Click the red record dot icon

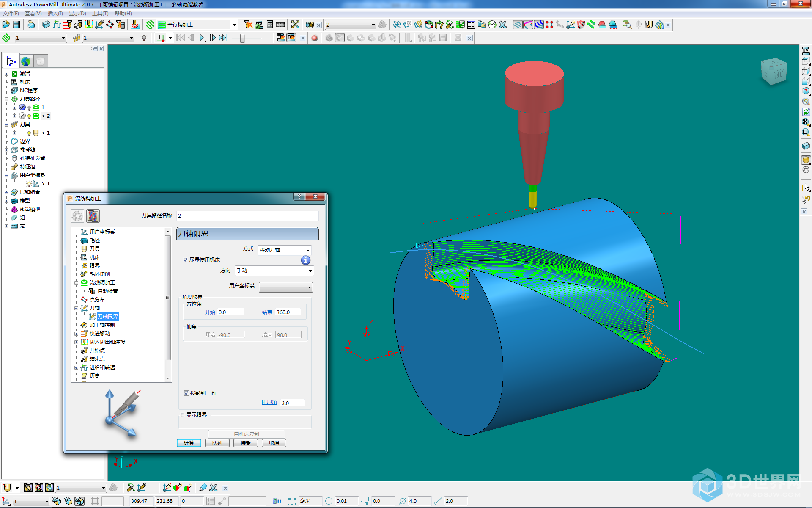point(314,38)
